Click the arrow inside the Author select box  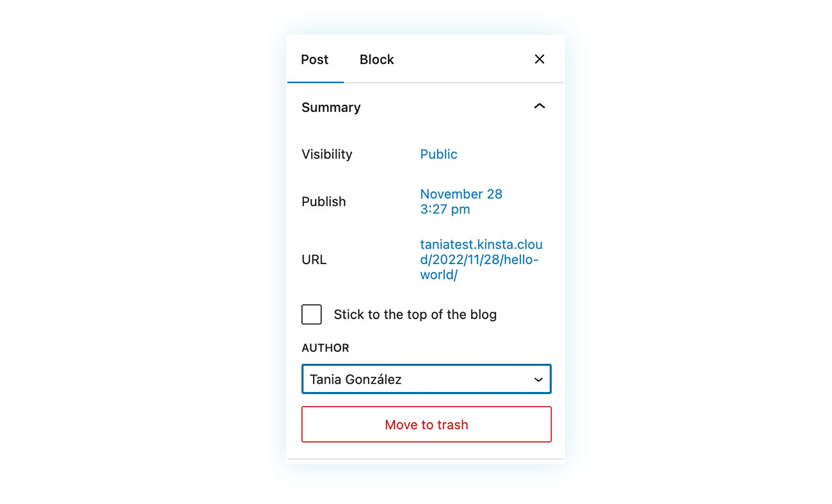click(538, 380)
